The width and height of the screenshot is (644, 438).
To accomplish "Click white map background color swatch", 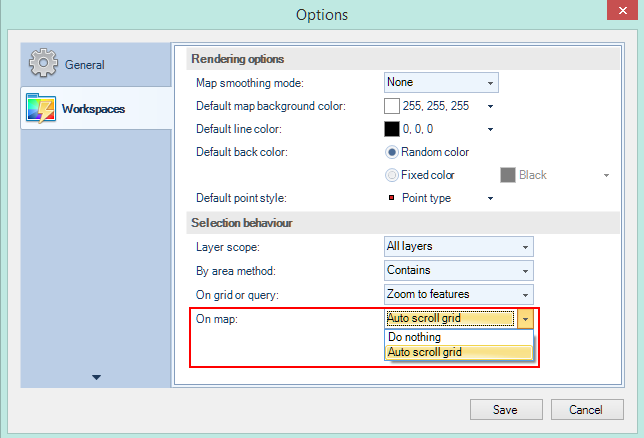I will tap(392, 106).
